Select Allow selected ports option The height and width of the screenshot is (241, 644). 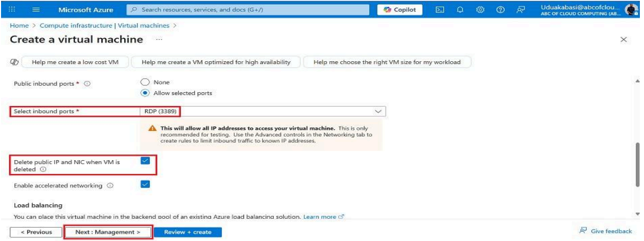(145, 93)
